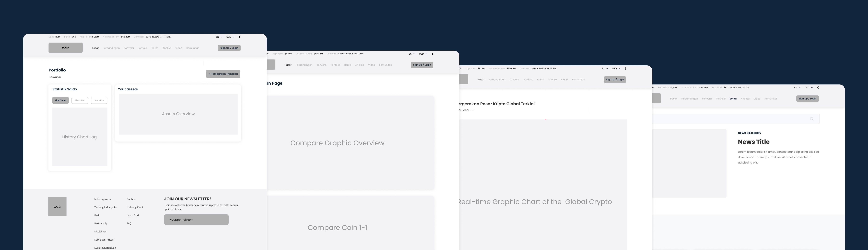Open Perbandingan menu item in Portfolio page nav
Screen dimensions: 868x250
(111, 48)
